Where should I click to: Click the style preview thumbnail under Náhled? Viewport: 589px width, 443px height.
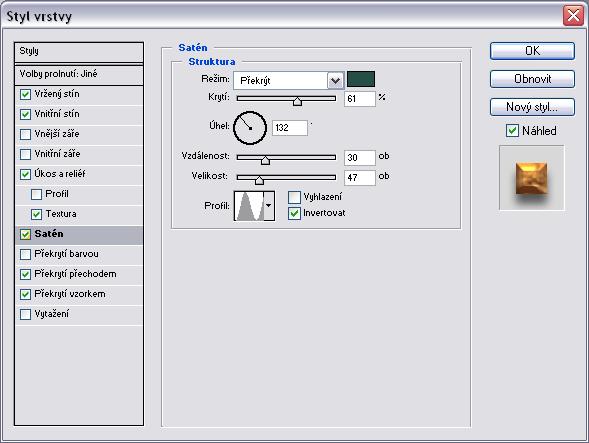[532, 178]
